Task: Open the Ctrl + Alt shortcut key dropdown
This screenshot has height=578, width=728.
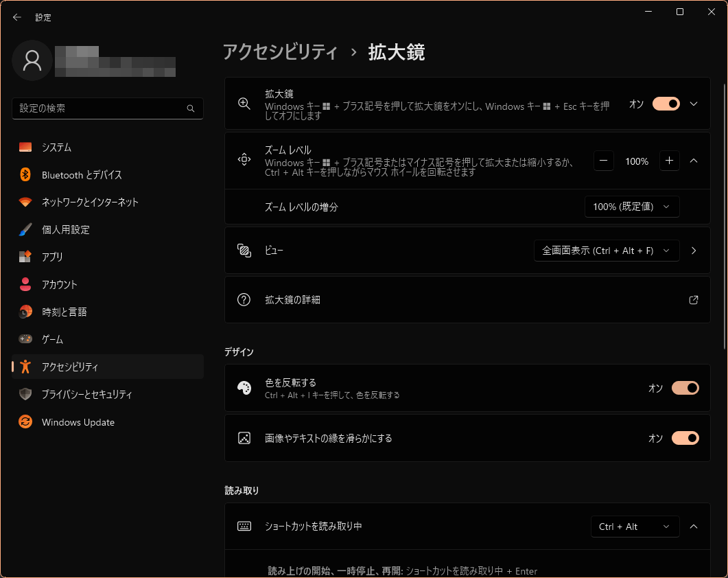Action: tap(635, 527)
